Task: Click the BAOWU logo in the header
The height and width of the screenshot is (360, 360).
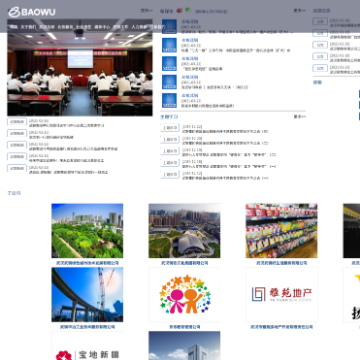Action: click(32, 12)
